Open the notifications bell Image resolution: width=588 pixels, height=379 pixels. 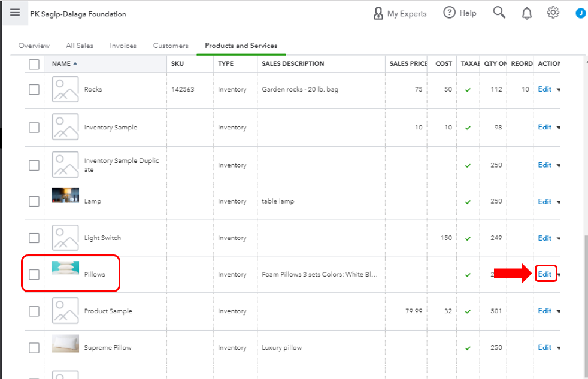click(527, 13)
